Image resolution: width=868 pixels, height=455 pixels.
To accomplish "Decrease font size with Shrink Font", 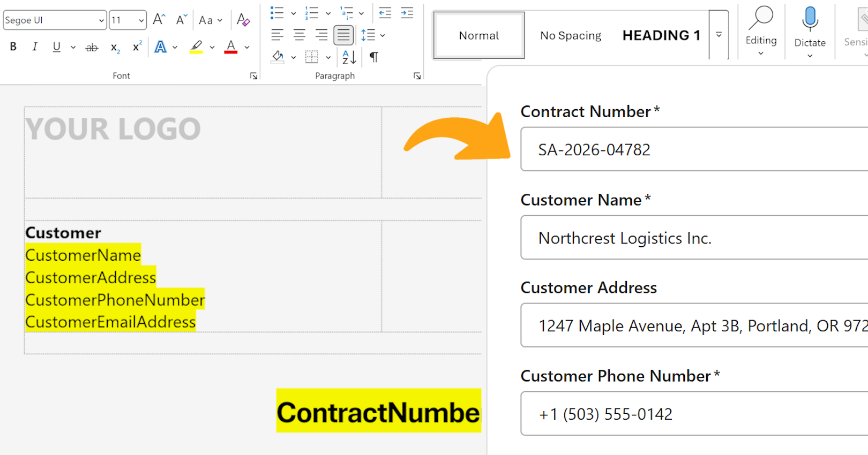I will (182, 20).
